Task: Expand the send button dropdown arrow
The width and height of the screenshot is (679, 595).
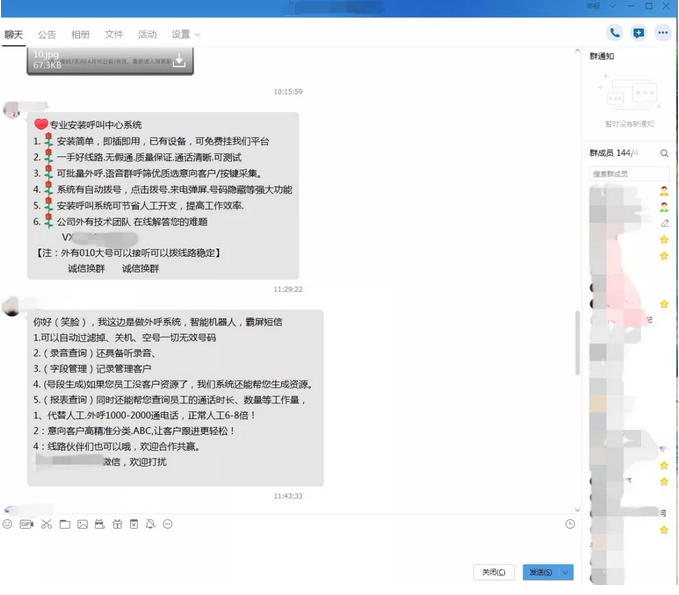Action: coord(567,572)
